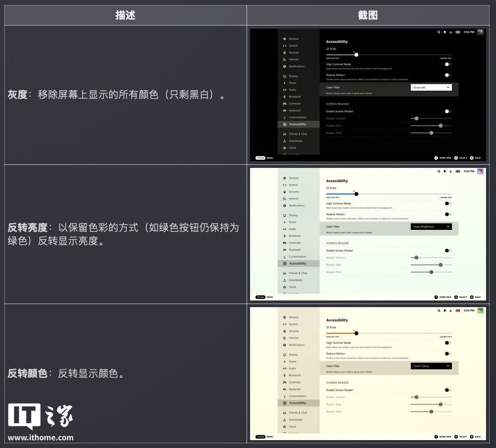This screenshot has width=496, height=448.
Task: Click Accessibility heading in Grayscale screenshot
Action: pos(337,42)
